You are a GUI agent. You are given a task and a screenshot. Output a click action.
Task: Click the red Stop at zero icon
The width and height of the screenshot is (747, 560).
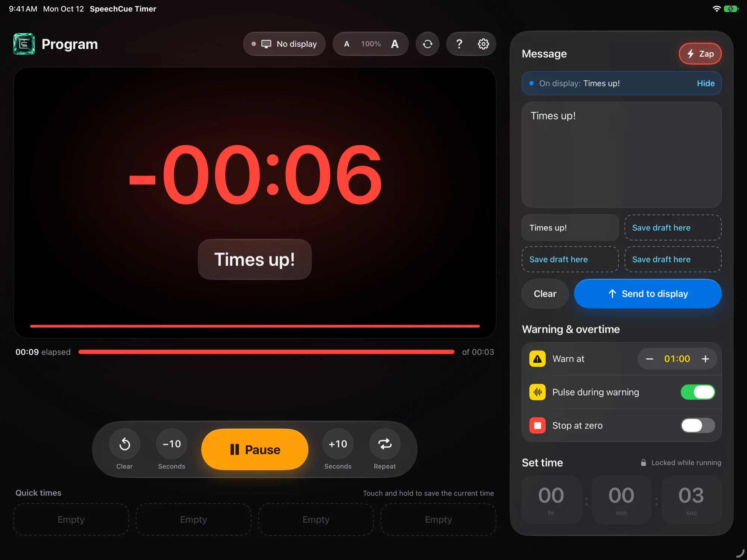(537, 426)
